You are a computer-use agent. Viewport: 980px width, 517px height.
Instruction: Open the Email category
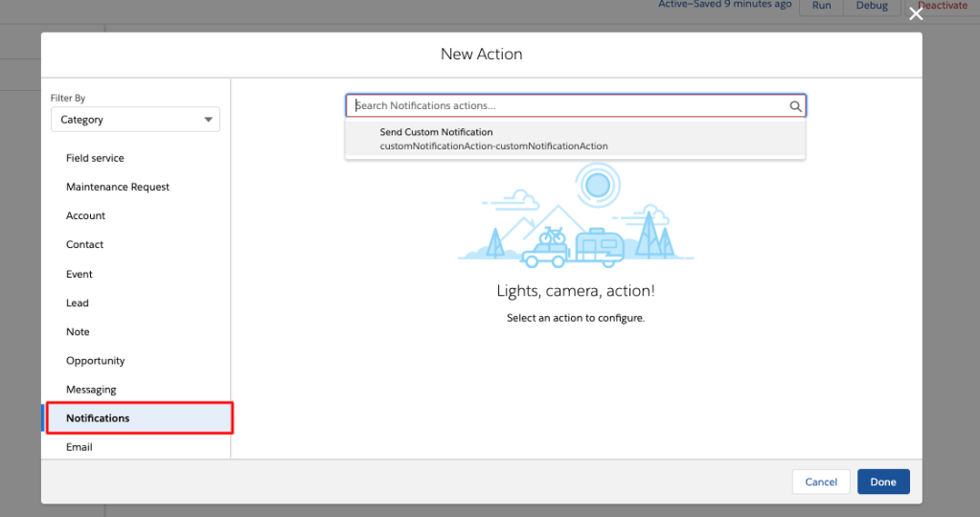80,447
